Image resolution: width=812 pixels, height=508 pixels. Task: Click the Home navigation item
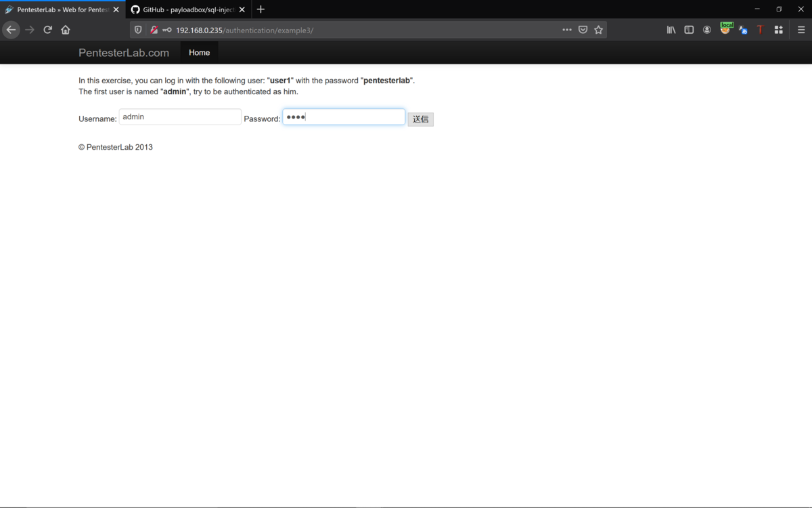[199, 53]
